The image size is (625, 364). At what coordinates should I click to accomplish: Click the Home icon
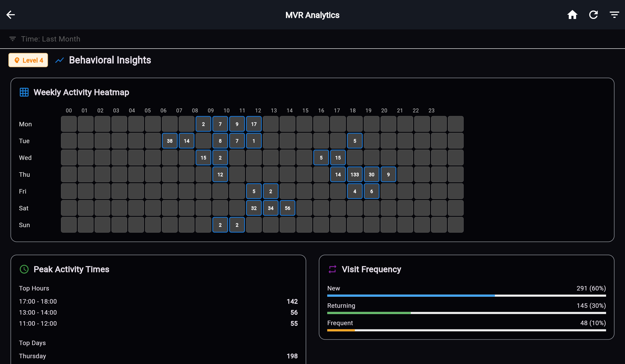click(x=573, y=15)
